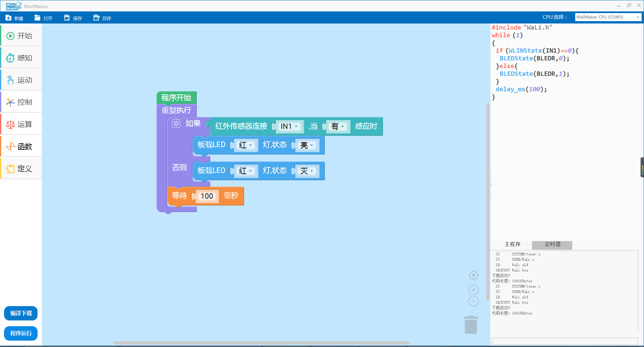
Task: Zoom in on the workspace with the plus icon
Action: (473, 290)
